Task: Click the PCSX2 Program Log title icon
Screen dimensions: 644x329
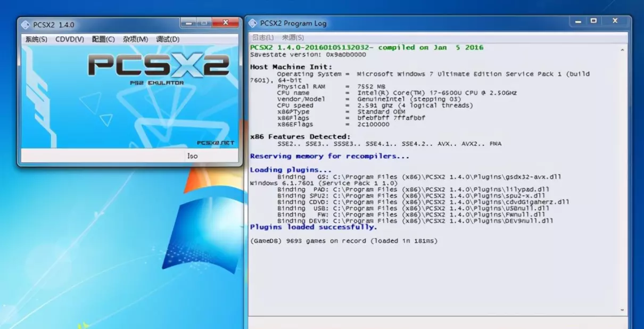Action: (253, 23)
